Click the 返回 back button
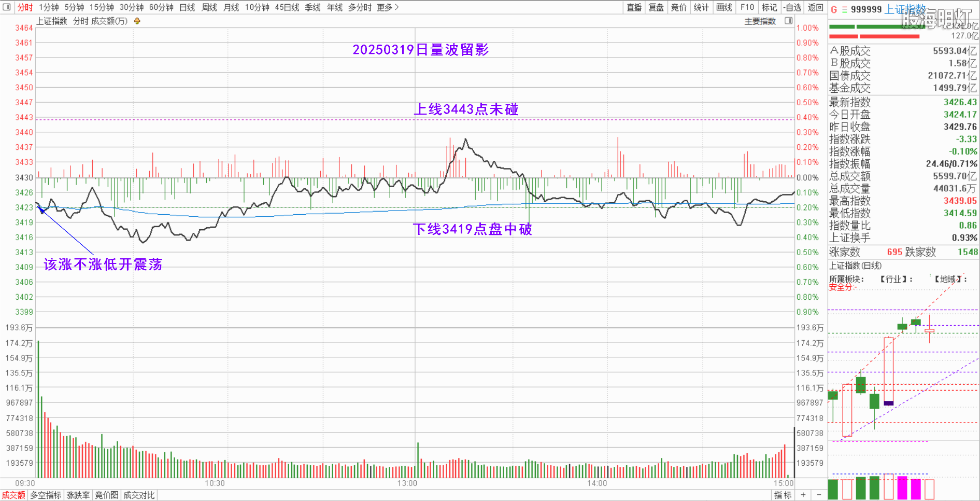The height and width of the screenshot is (501, 980). (815, 7)
